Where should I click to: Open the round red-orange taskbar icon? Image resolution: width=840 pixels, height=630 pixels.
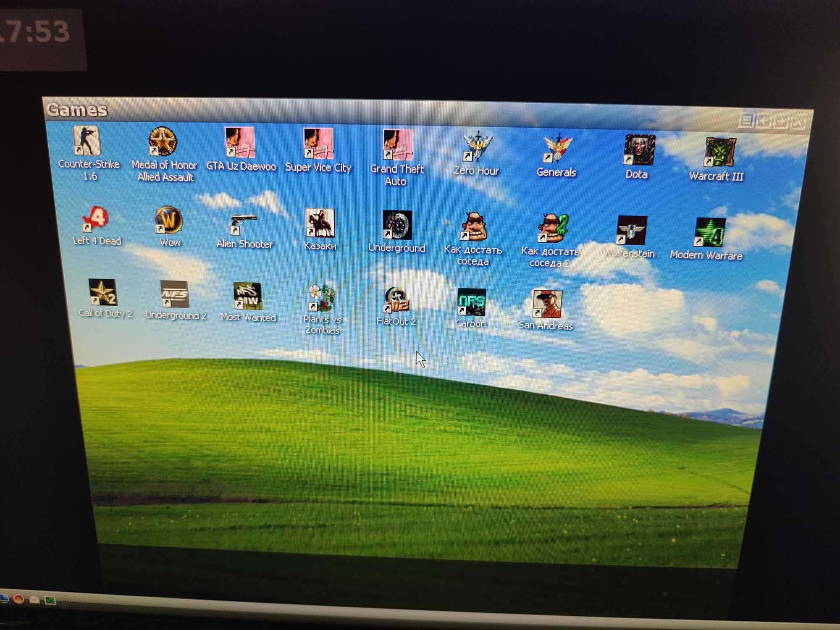(18, 598)
